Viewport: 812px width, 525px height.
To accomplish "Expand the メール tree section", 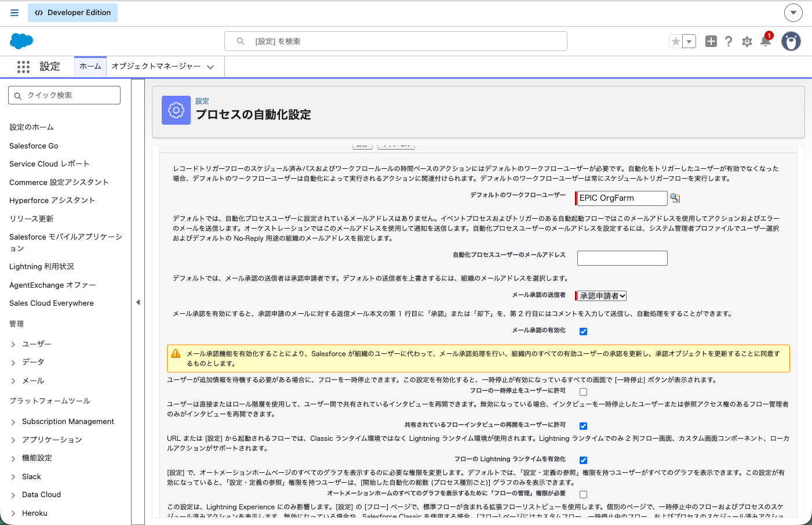I will [13, 381].
